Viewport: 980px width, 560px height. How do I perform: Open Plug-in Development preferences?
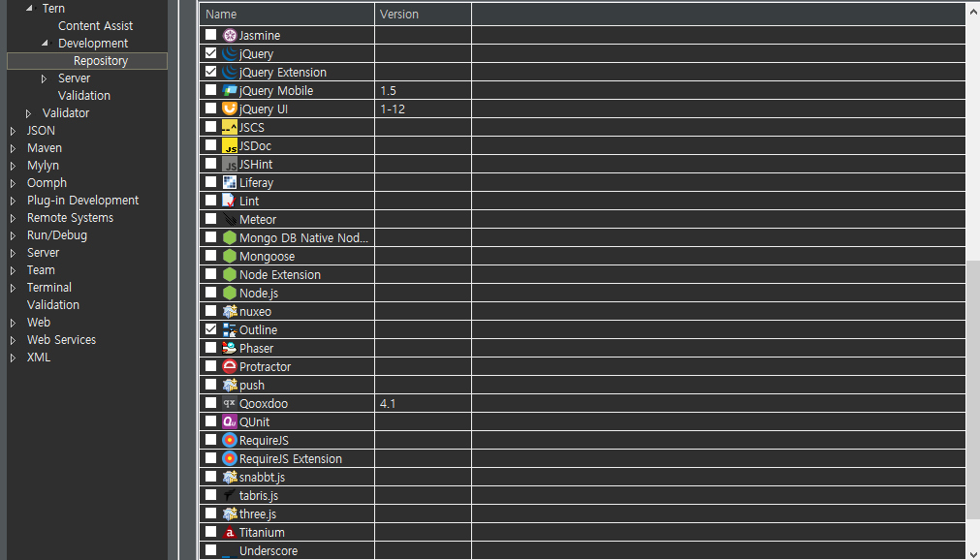click(82, 200)
